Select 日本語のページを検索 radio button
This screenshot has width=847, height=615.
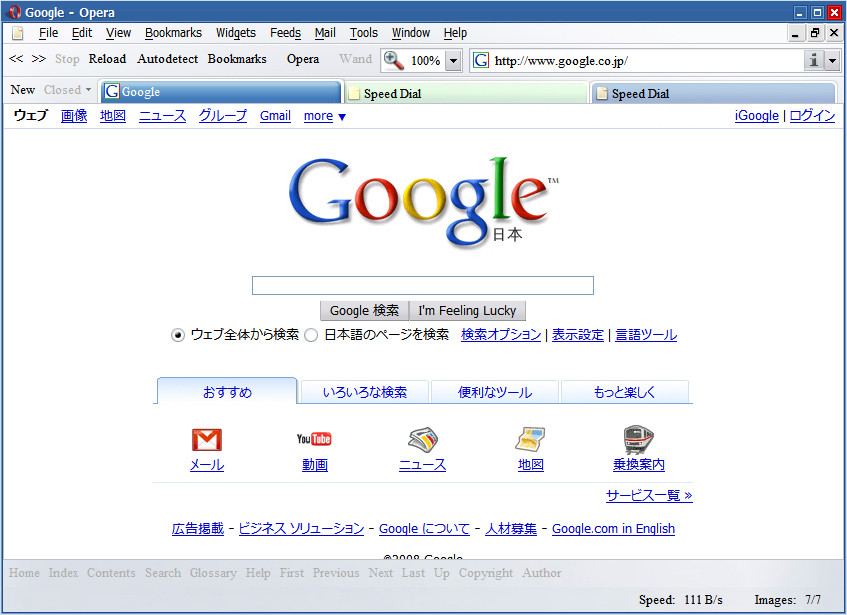click(311, 335)
